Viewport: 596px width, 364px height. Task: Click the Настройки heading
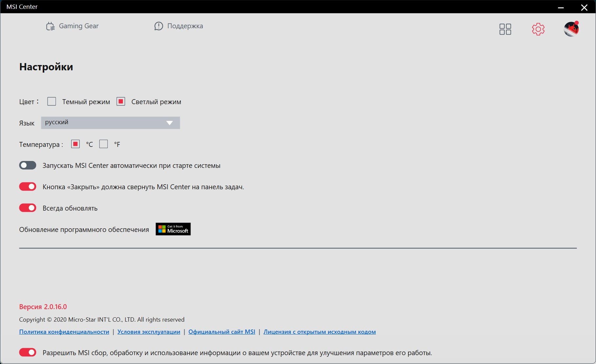click(46, 67)
